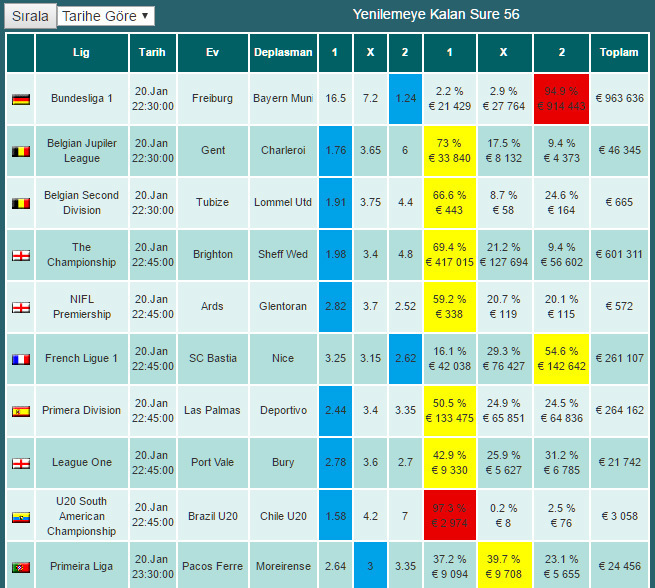Open the Tarihe Göre sort dropdown
This screenshot has height=588, width=655.
(x=106, y=16)
